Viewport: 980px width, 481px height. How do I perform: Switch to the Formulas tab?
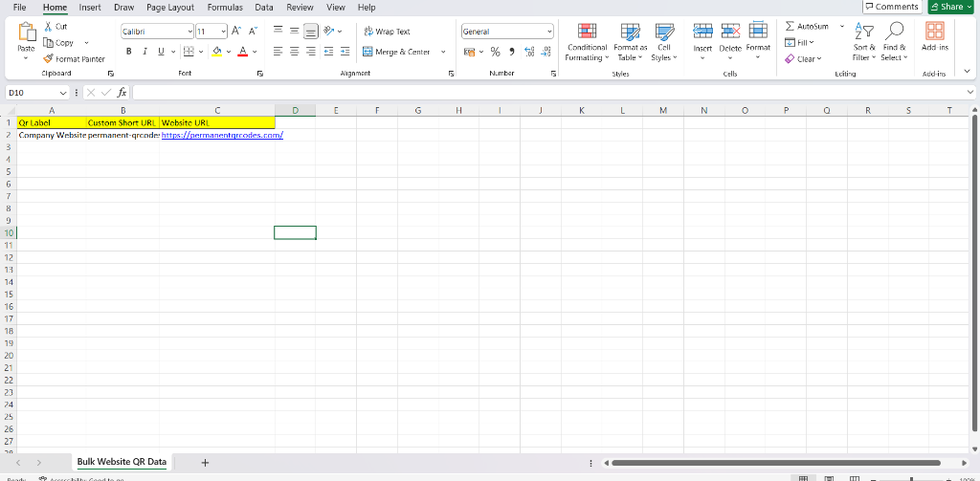coord(225,8)
